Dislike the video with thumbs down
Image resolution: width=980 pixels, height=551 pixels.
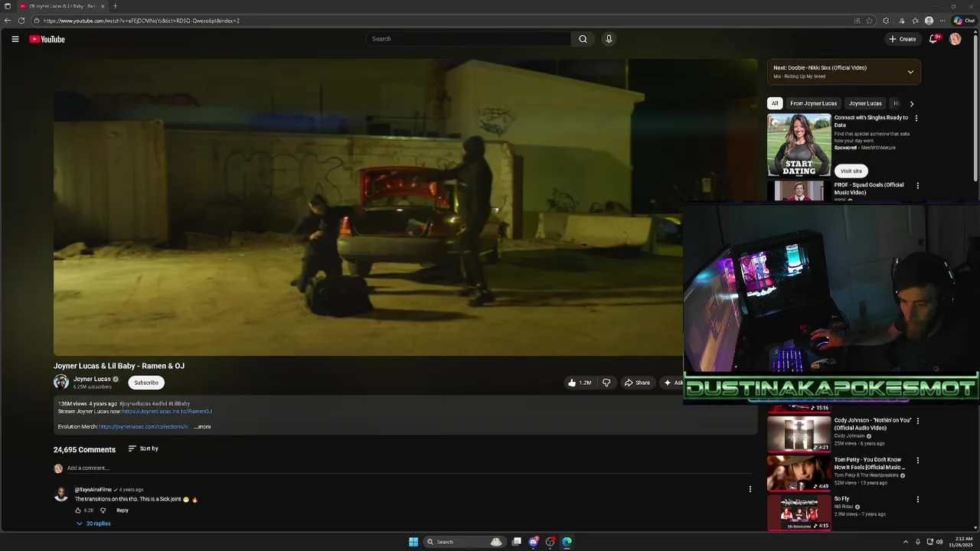click(606, 383)
